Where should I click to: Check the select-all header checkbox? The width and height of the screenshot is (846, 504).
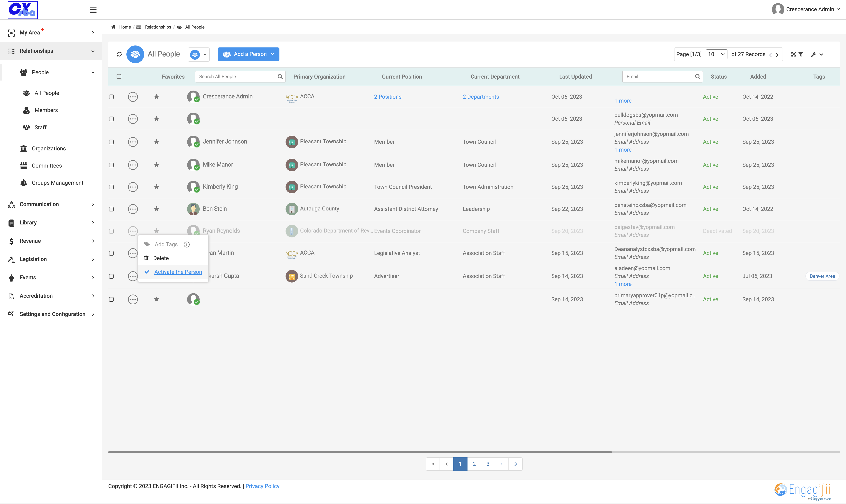click(119, 76)
